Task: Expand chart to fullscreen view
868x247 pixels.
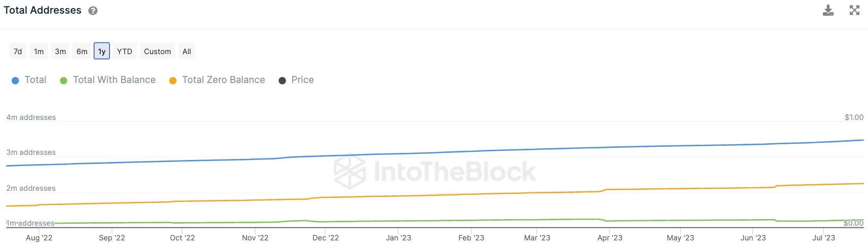Action: (x=854, y=10)
